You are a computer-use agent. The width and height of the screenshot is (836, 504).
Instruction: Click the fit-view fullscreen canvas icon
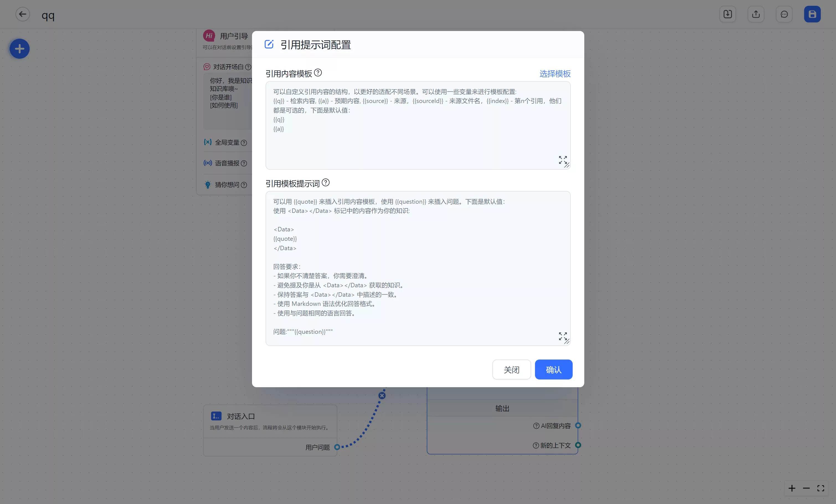point(821,488)
